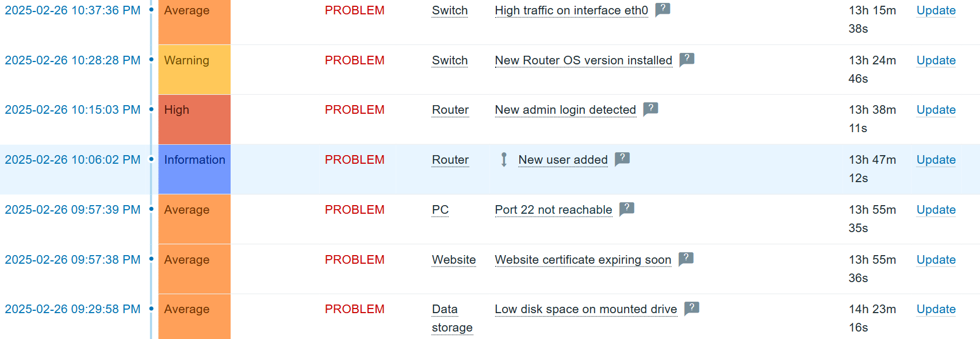Open the Data storage host menu
The width and height of the screenshot is (980, 339).
pos(452,318)
